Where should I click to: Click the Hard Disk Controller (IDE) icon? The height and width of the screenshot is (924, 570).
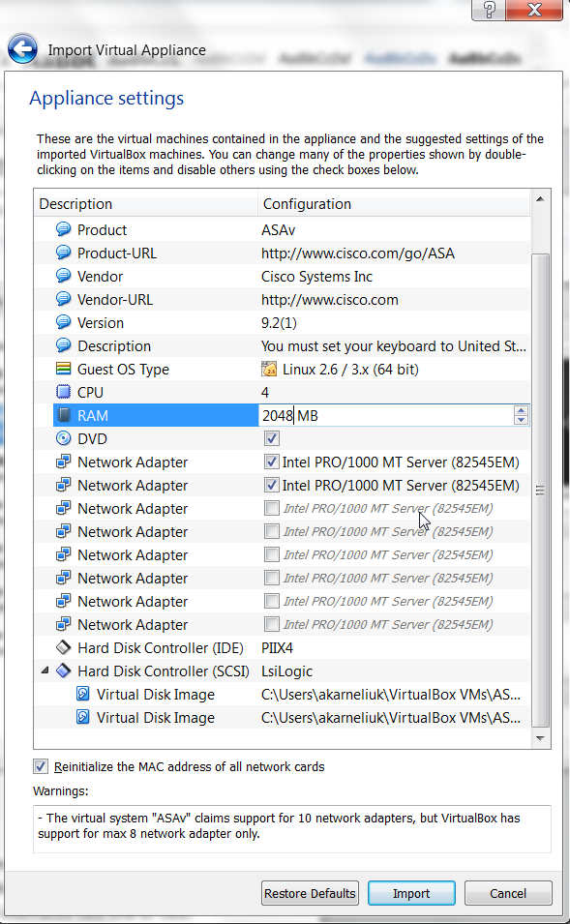63,647
